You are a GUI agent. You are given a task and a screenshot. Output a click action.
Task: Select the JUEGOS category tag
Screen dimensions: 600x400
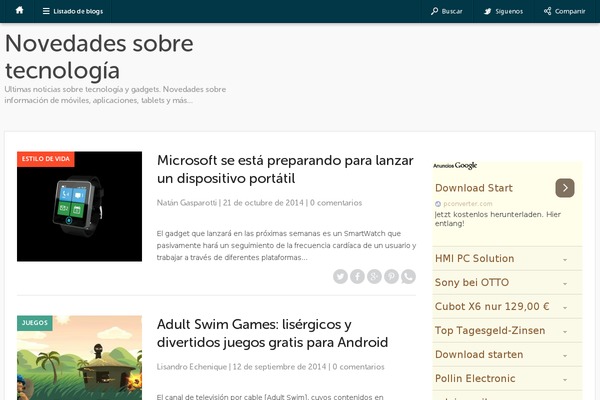click(x=34, y=323)
